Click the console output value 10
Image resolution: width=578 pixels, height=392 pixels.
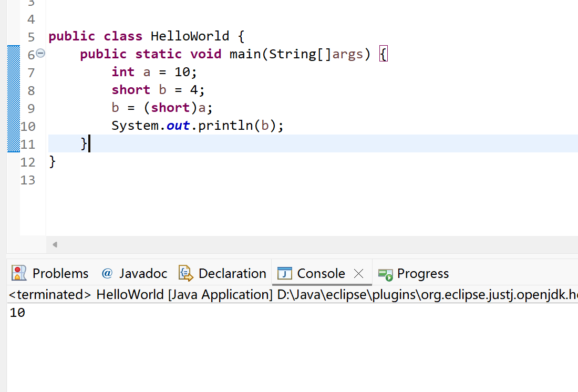point(17,313)
